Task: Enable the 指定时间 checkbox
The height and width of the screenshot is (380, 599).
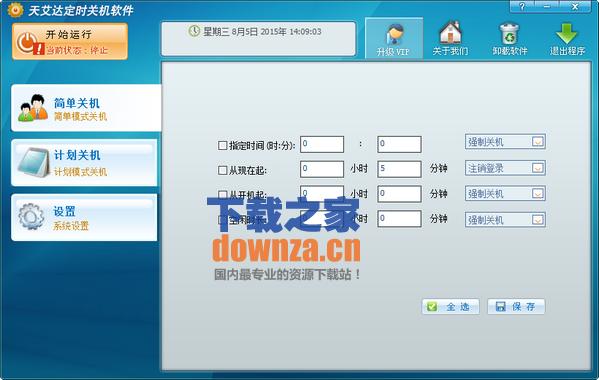Action: coord(222,145)
